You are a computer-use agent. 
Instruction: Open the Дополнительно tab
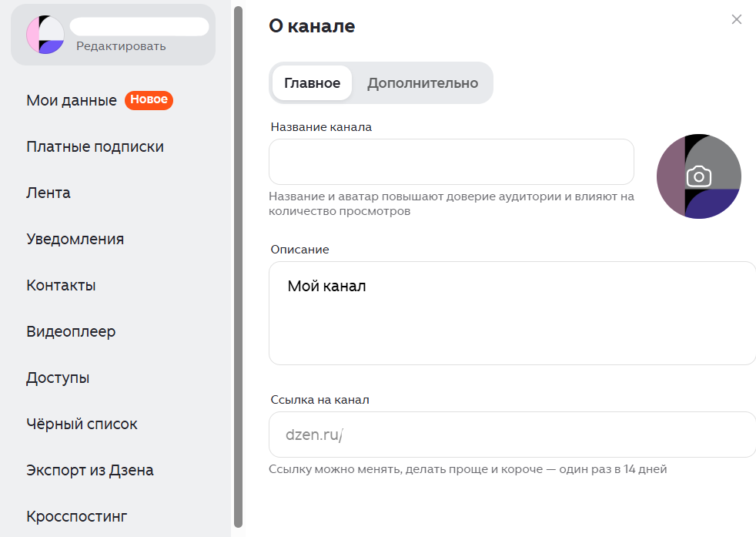pos(422,83)
